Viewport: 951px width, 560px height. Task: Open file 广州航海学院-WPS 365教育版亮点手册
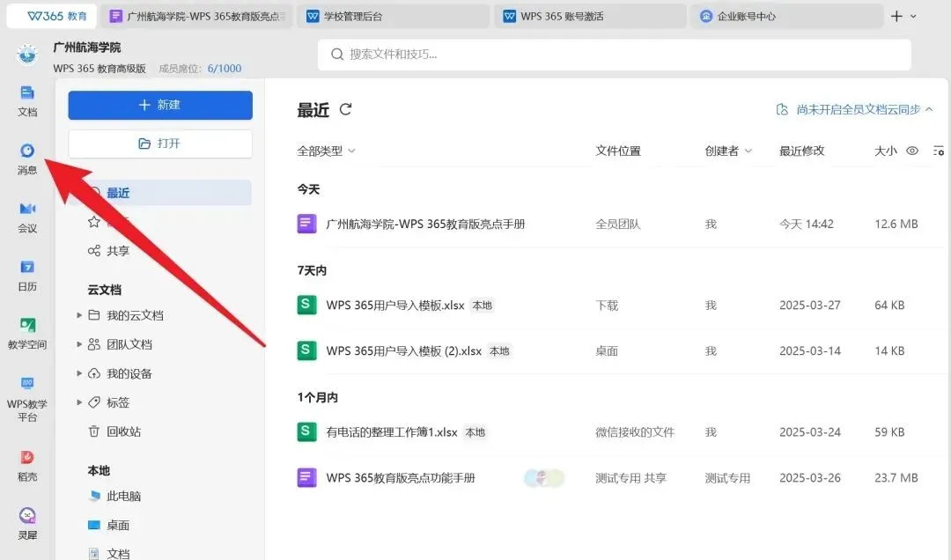click(425, 224)
